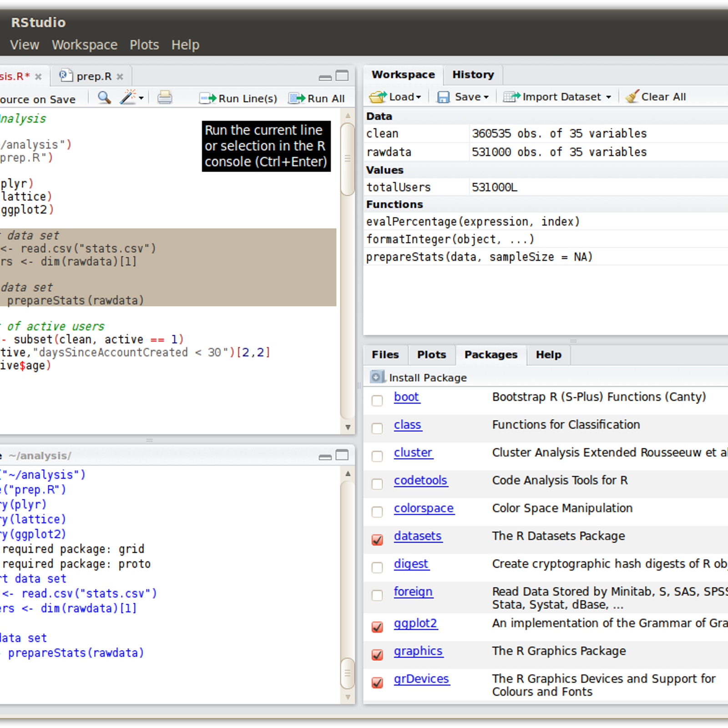Maximize the source editor pane

click(342, 76)
